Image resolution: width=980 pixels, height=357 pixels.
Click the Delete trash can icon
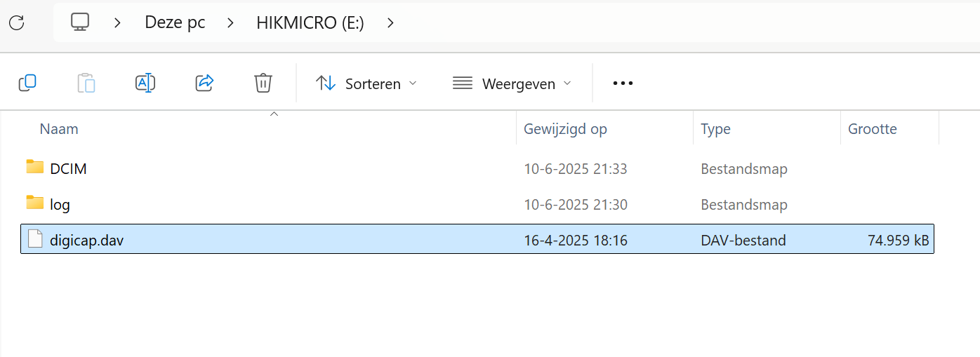tap(263, 83)
